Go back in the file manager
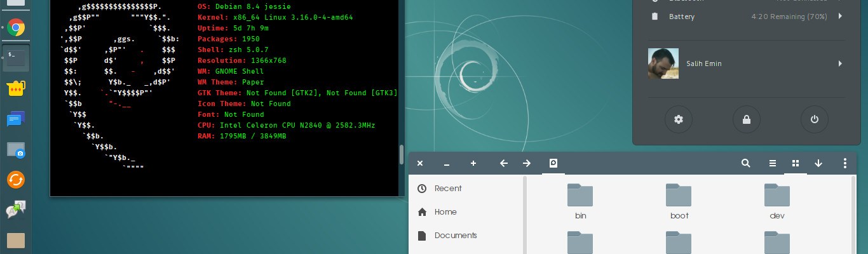Screen dimensions: 868x254 tap(504, 163)
